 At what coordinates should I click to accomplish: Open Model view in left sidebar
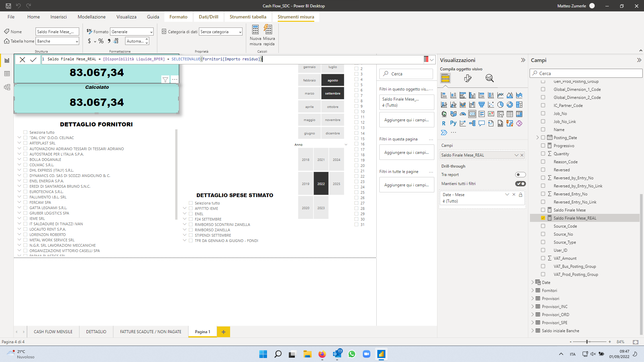[x=7, y=87]
